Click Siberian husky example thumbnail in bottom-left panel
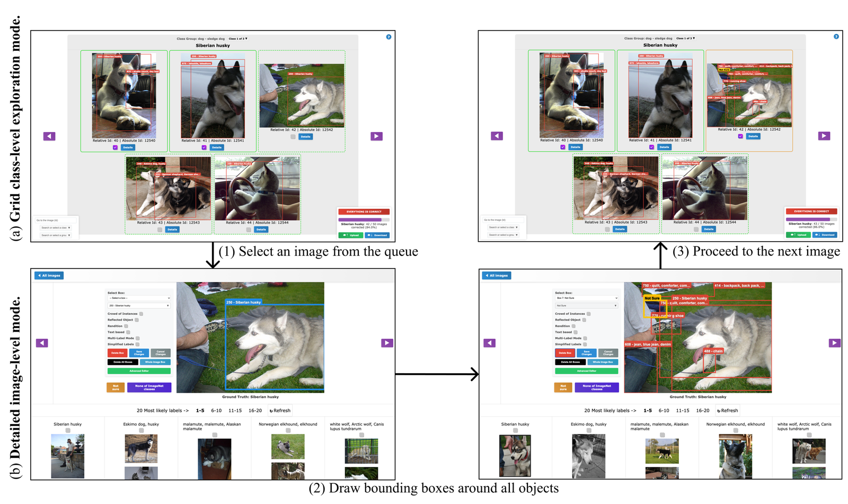This screenshot has height=504, width=848. tap(67, 456)
